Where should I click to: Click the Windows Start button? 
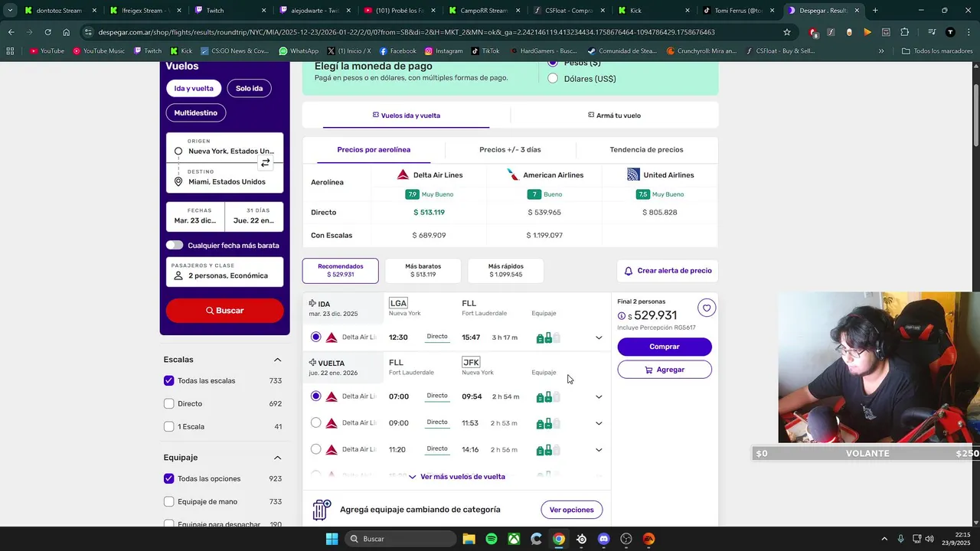click(332, 539)
